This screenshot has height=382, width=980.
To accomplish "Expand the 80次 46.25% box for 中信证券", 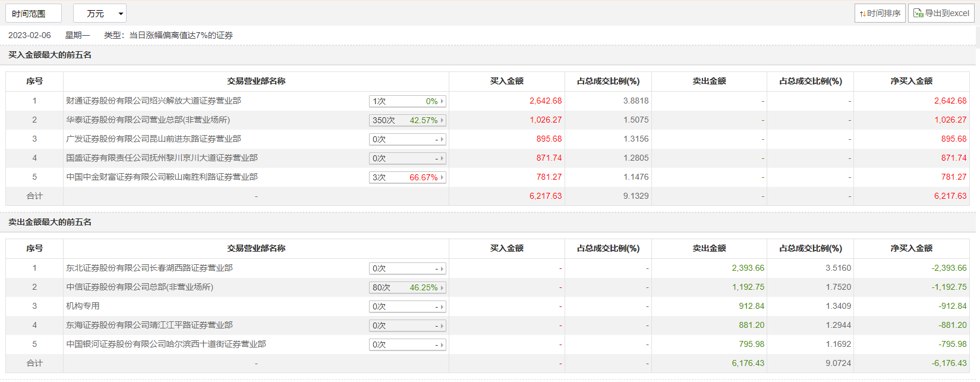I will tap(407, 287).
